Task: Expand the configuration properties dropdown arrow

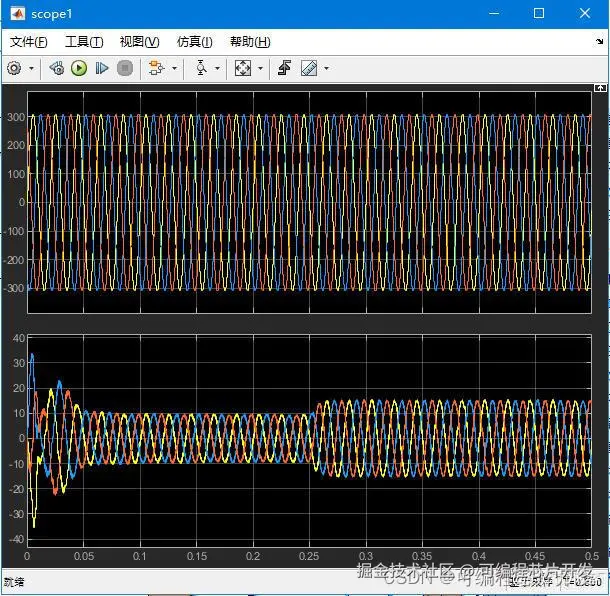Action: pos(32,68)
